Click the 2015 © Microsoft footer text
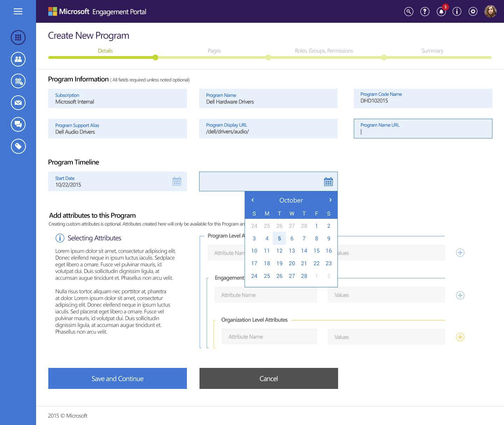The image size is (504, 425). pos(68,416)
